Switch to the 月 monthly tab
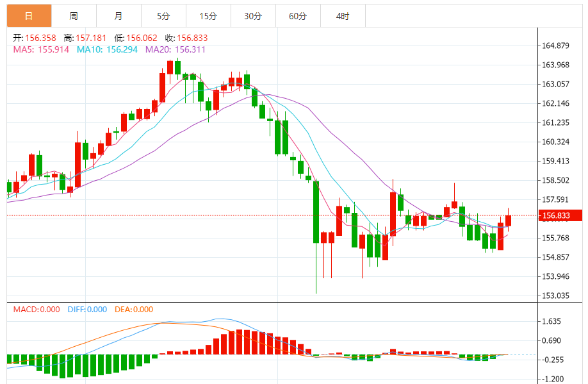Viewport: 588px width, 384px height. pos(119,16)
